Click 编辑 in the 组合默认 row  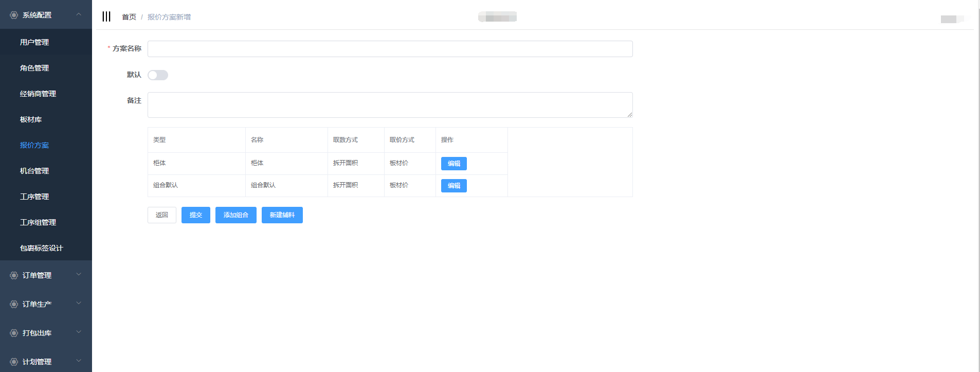453,186
